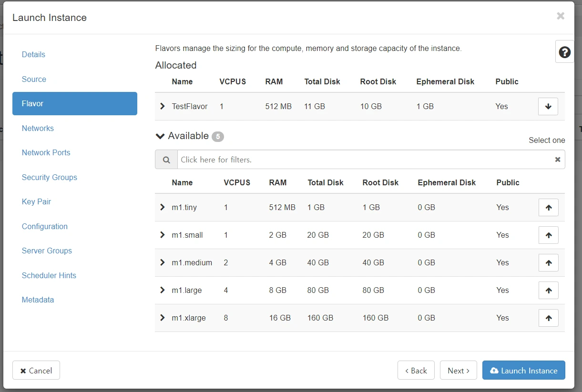Expand the m1.medium row details

(x=163, y=262)
